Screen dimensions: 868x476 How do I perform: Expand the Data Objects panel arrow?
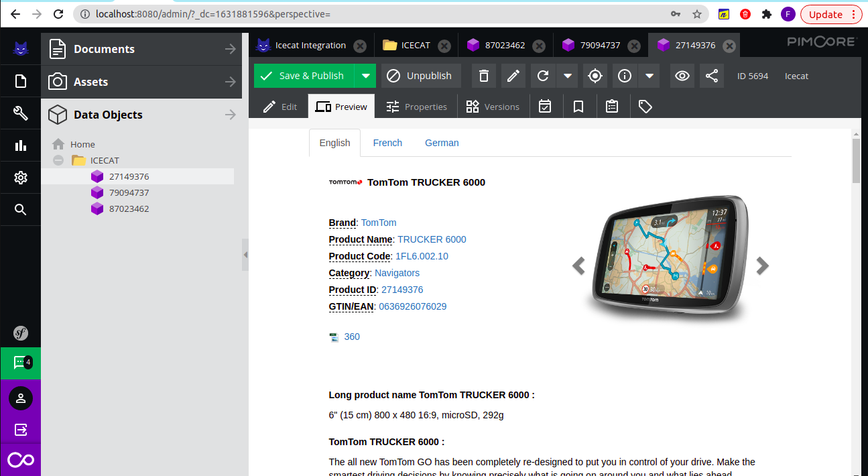(231, 115)
